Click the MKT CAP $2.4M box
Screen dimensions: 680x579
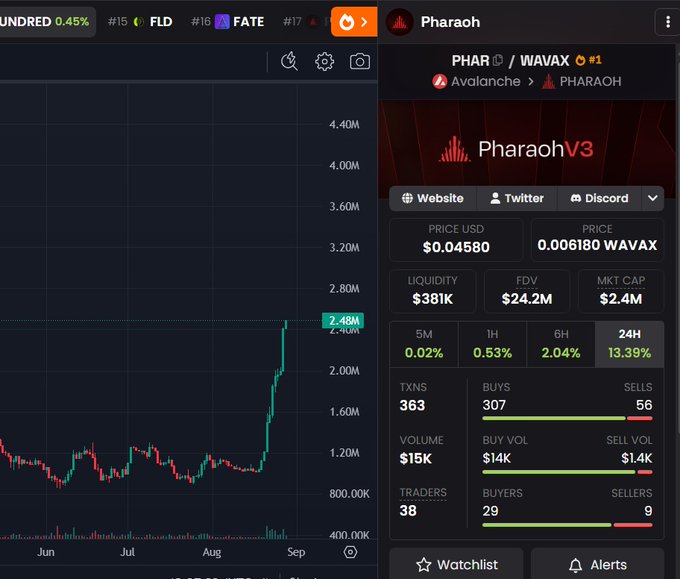(621, 291)
